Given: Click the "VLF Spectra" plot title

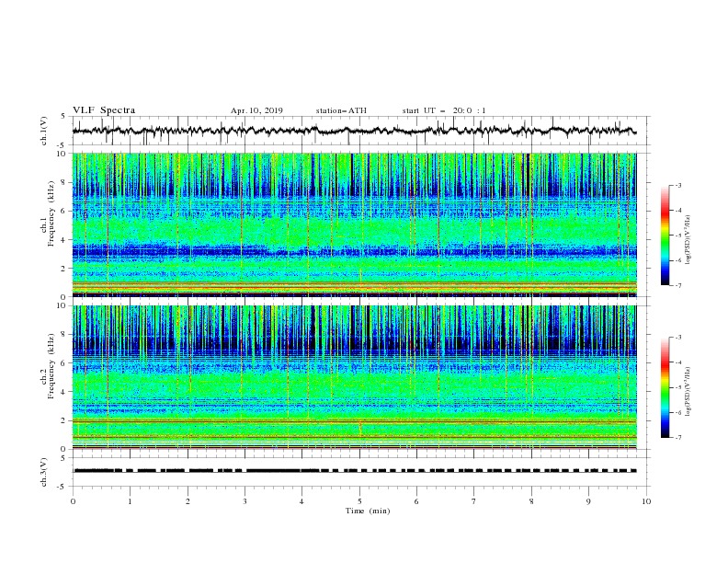Looking at the screenshot, I should click(104, 110).
